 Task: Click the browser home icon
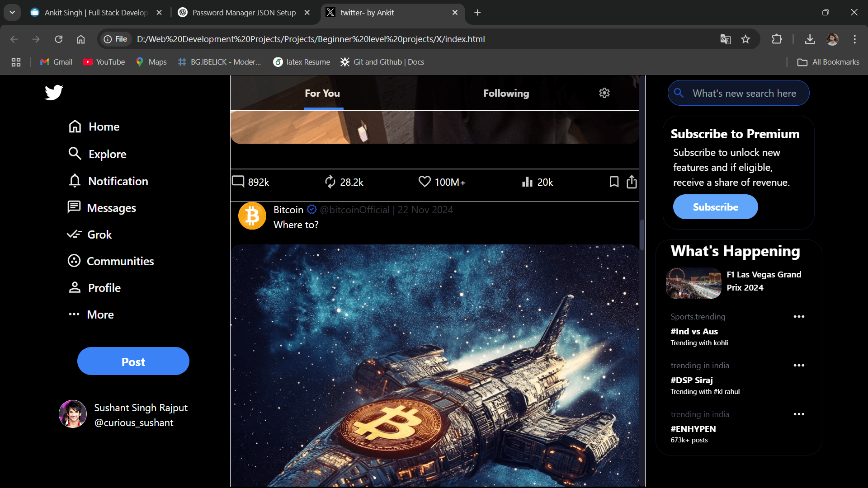[80, 39]
